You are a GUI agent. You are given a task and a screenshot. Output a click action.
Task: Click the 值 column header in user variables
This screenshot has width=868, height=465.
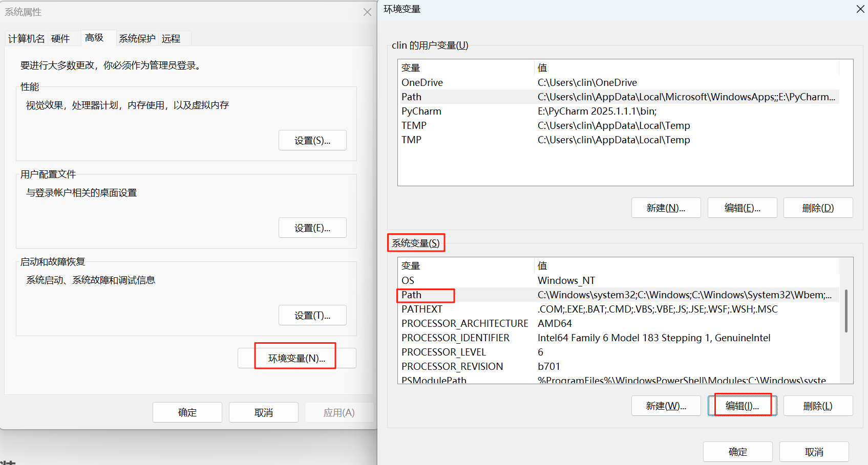(687, 68)
